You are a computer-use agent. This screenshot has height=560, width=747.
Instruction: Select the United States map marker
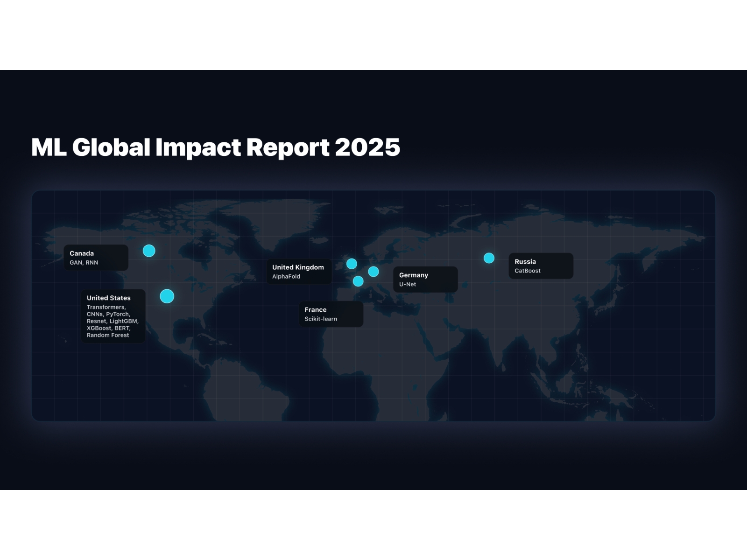point(167,296)
